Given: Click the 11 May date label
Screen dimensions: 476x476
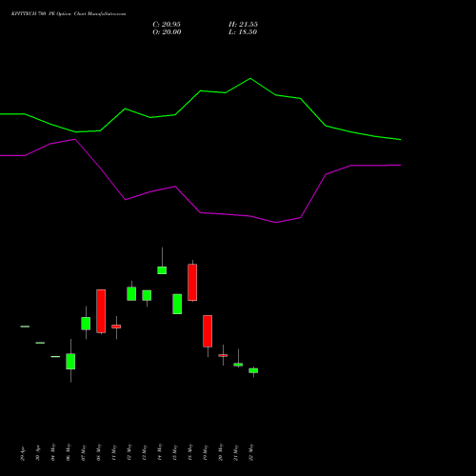Looking at the screenshot, I should tap(114, 452).
